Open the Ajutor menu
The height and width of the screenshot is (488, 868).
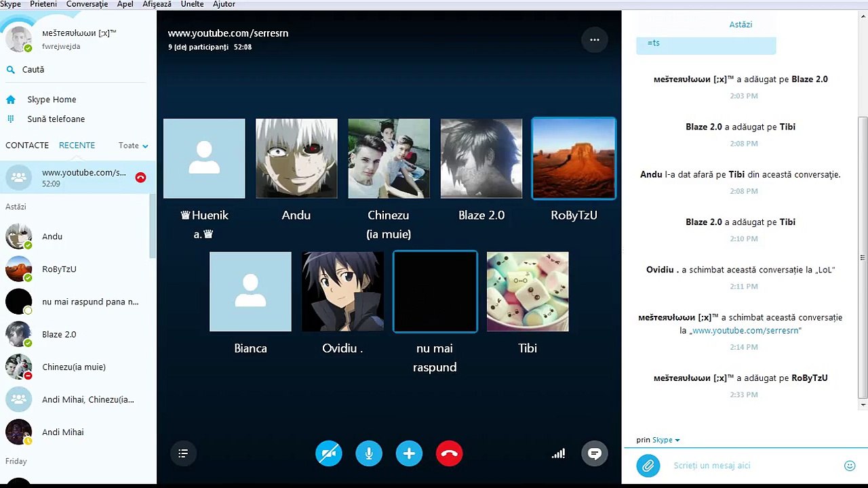(224, 4)
